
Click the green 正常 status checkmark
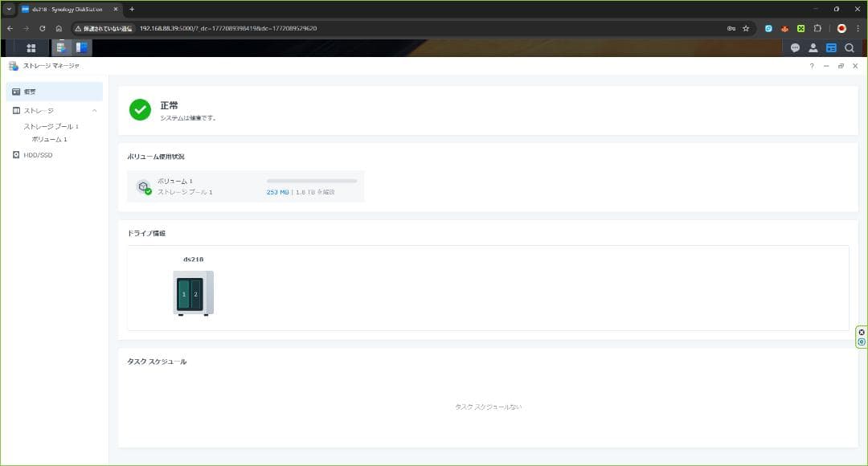140,109
